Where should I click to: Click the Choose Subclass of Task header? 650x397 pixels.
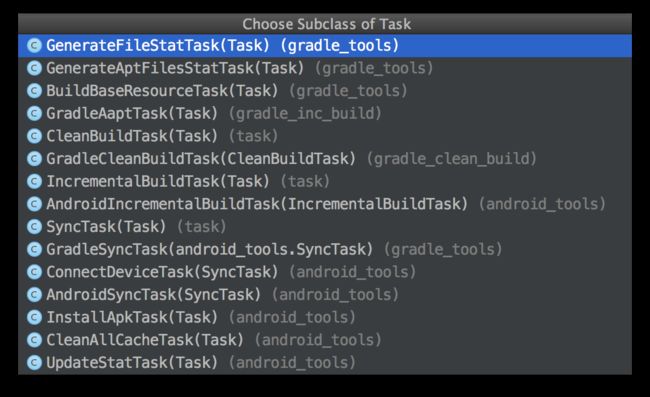(327, 24)
